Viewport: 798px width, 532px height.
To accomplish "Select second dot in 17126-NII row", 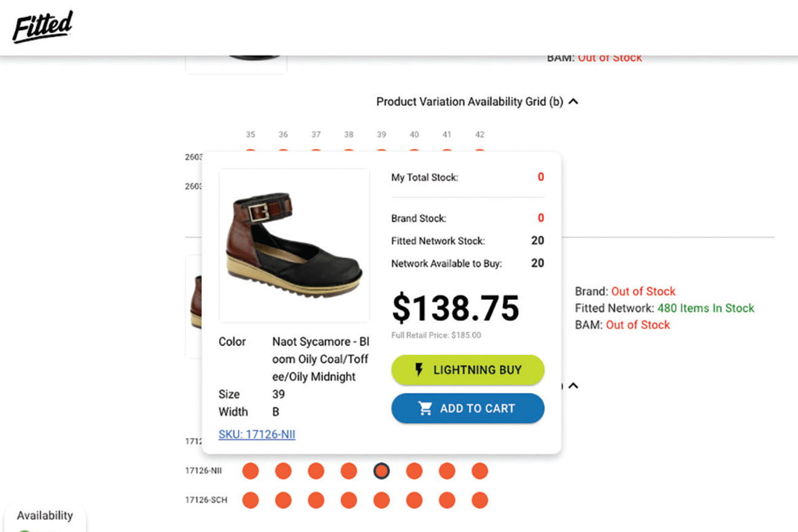I will click(283, 471).
